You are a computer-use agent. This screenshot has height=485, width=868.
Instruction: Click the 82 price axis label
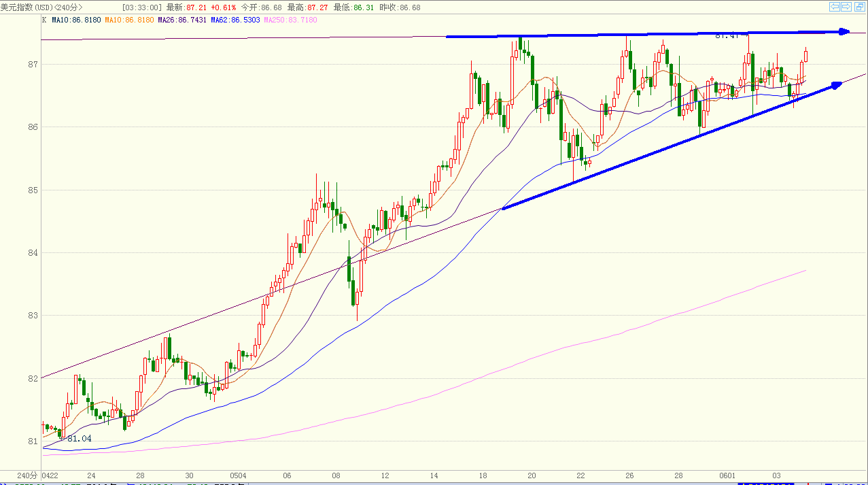tap(32, 378)
